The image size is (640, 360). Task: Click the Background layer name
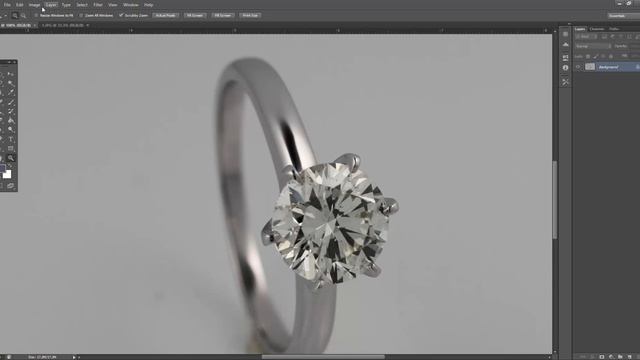pyautogui.click(x=608, y=67)
